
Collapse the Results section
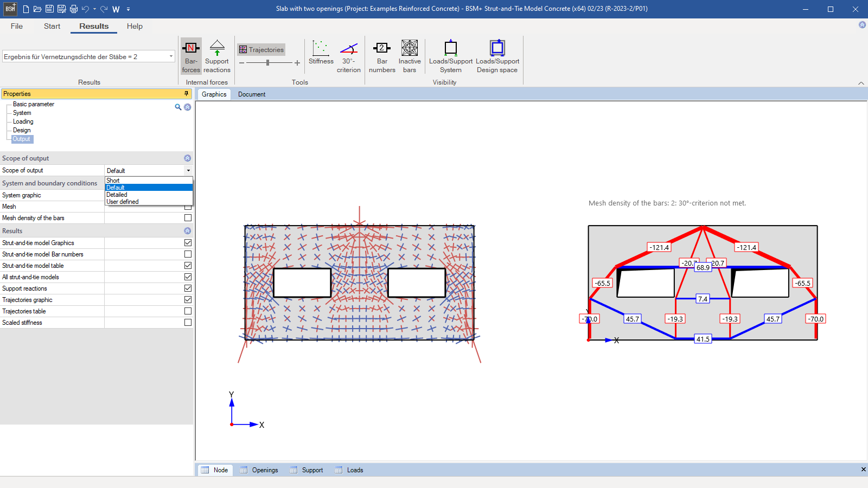point(188,231)
